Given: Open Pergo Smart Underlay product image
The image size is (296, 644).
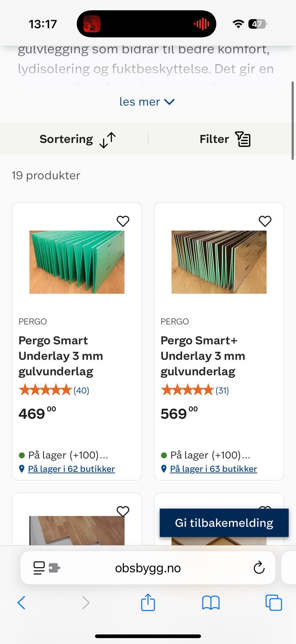Looking at the screenshot, I should pos(77,262).
